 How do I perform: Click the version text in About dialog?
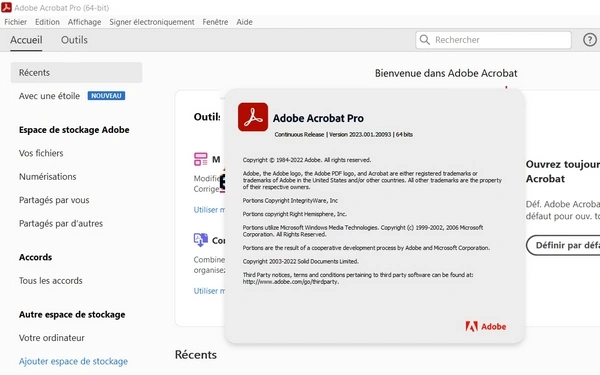click(x=344, y=134)
